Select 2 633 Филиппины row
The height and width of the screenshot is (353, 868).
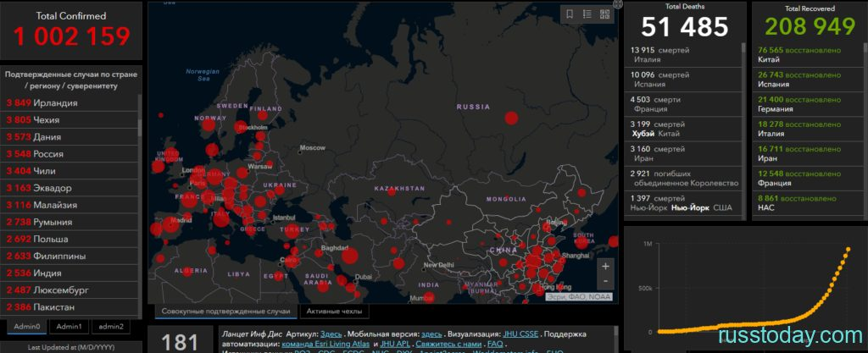[71, 256]
